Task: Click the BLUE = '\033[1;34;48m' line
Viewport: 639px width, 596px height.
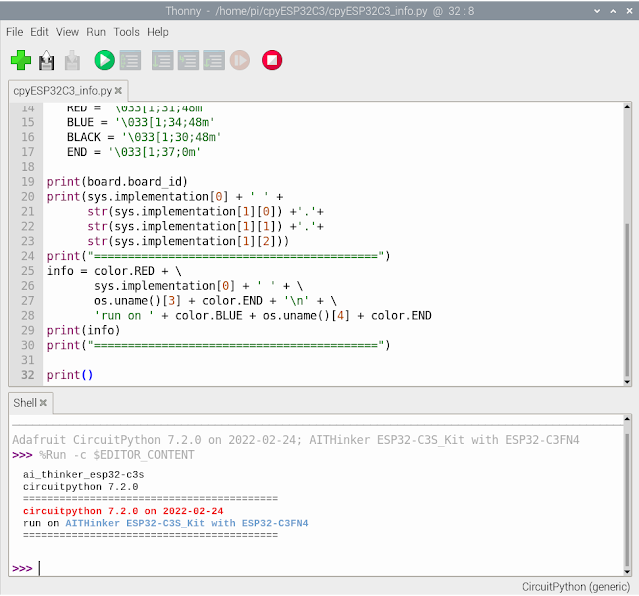Action: (x=141, y=122)
